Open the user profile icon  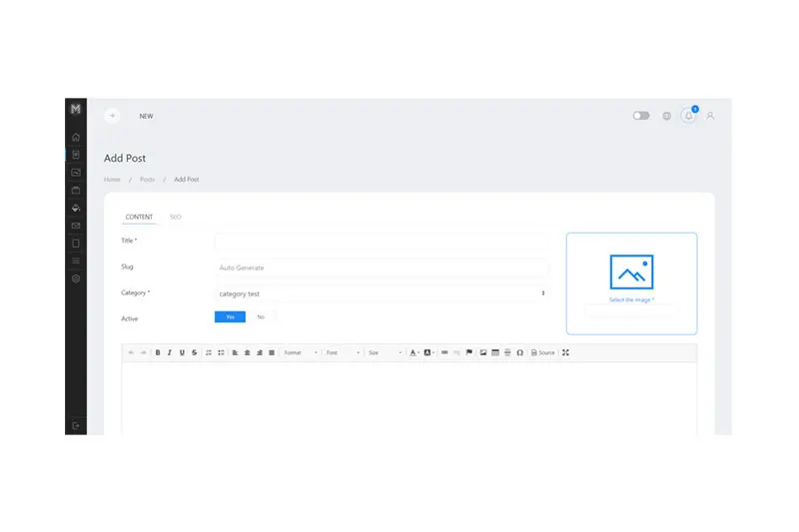coord(710,116)
